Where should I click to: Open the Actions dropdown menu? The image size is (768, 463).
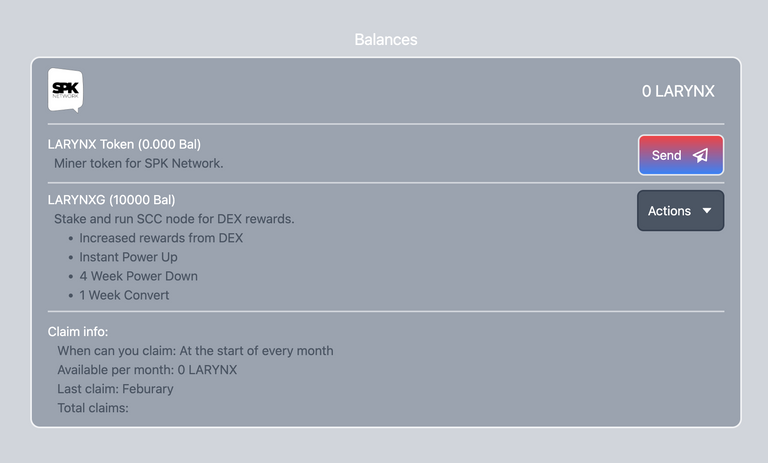680,211
